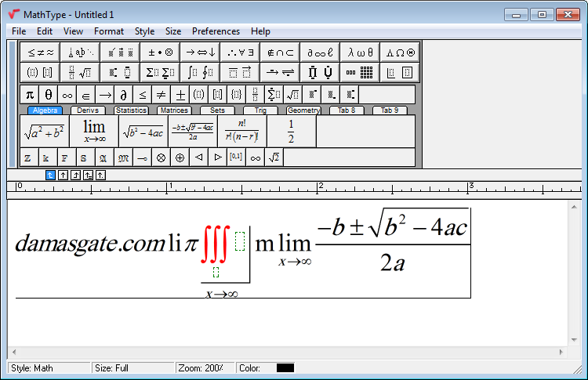Open the underbar and overbar templates palette
This screenshot has height=380, width=588.
click(241, 72)
